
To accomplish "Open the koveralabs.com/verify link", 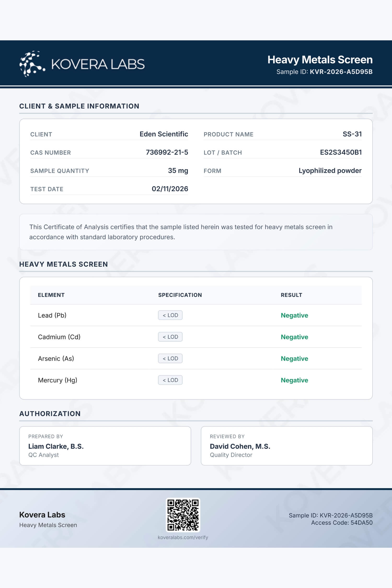I will [183, 537].
